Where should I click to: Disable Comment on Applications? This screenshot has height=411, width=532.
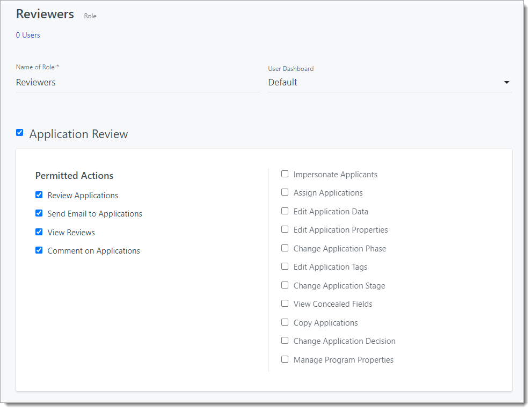(x=39, y=250)
